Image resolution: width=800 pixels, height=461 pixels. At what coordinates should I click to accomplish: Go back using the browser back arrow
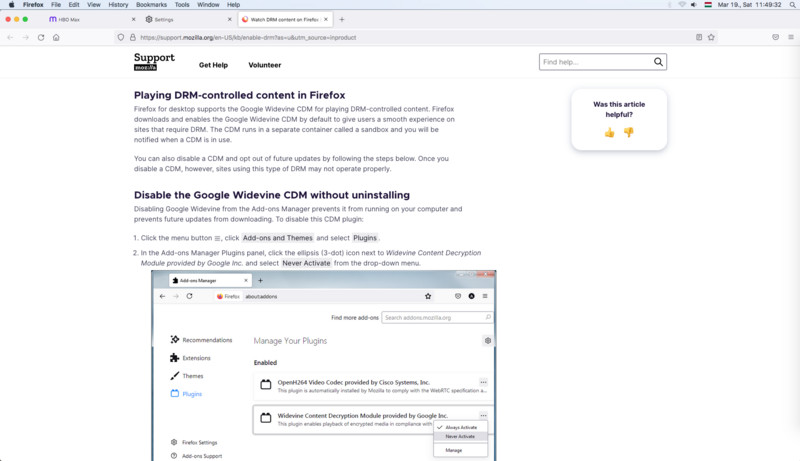pyautogui.click(x=10, y=37)
